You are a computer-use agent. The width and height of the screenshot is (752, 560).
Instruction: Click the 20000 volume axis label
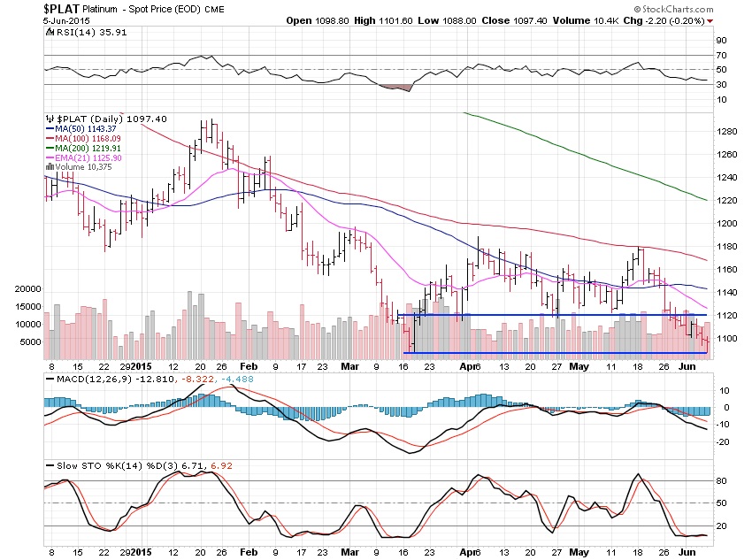[x=27, y=289]
